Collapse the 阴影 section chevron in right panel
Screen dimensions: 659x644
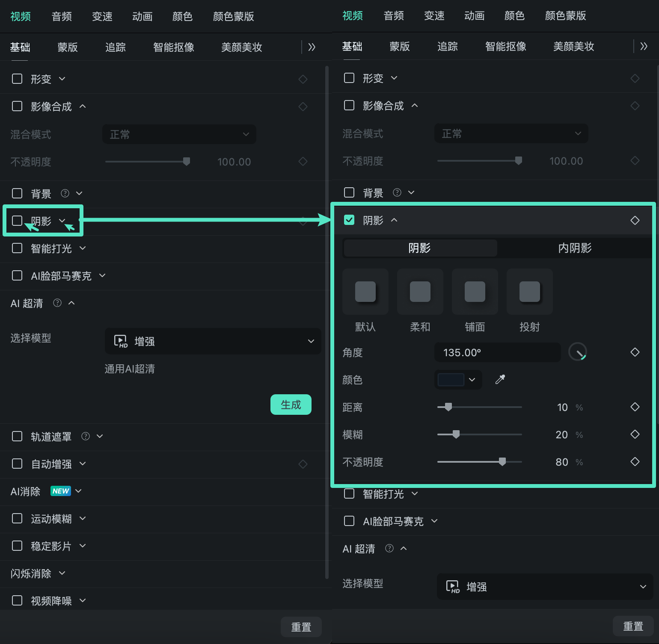point(394,220)
